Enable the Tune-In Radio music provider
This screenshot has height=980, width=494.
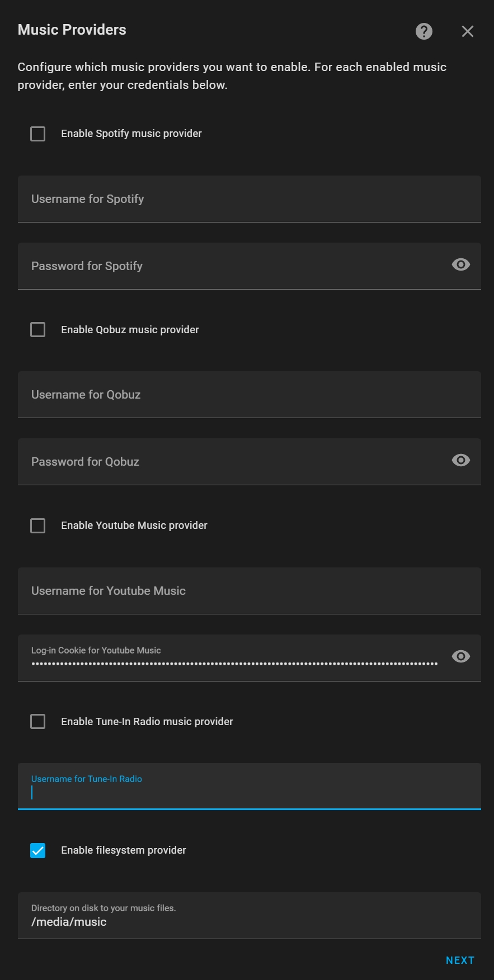point(37,721)
